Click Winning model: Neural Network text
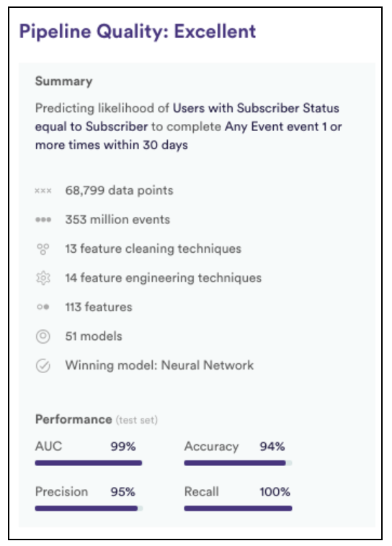This screenshot has width=392, height=546. [159, 365]
